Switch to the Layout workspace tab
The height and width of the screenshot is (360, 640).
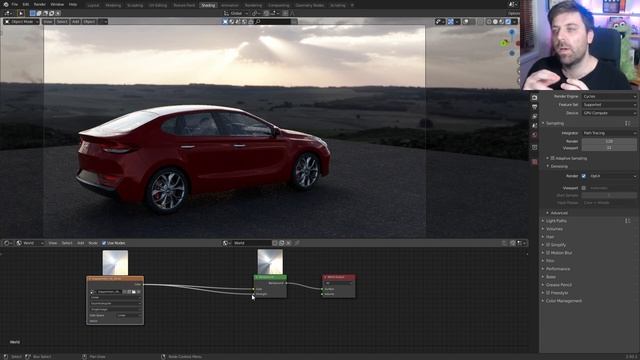pyautogui.click(x=93, y=5)
